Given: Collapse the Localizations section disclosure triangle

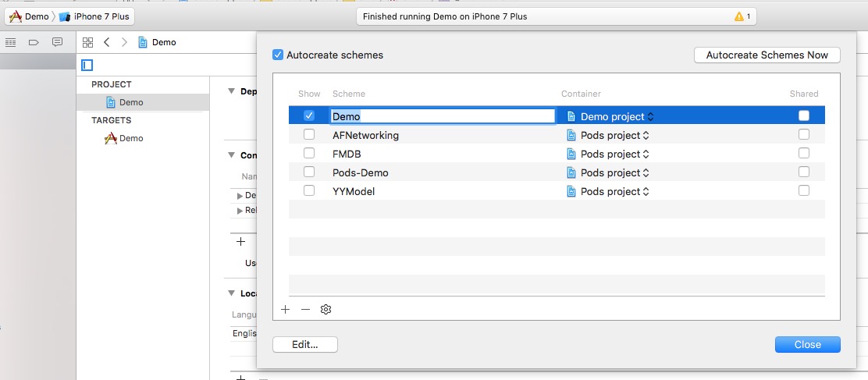Looking at the screenshot, I should [x=231, y=293].
